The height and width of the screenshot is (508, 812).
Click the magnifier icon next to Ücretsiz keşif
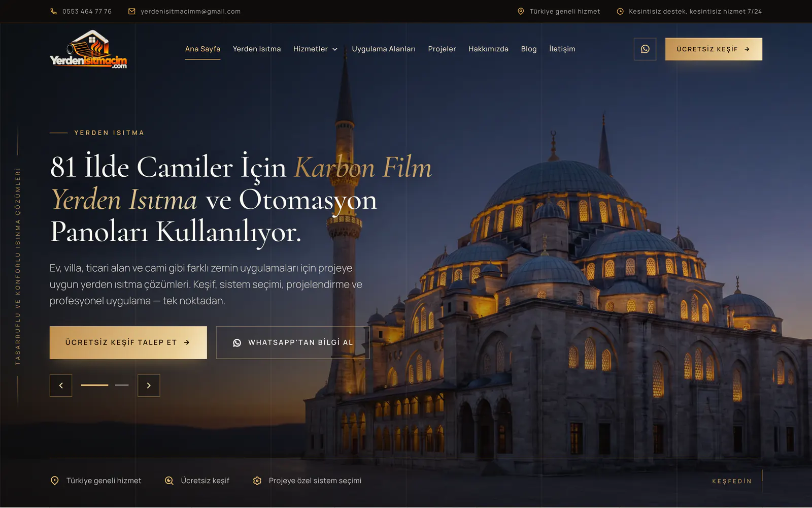(170, 481)
